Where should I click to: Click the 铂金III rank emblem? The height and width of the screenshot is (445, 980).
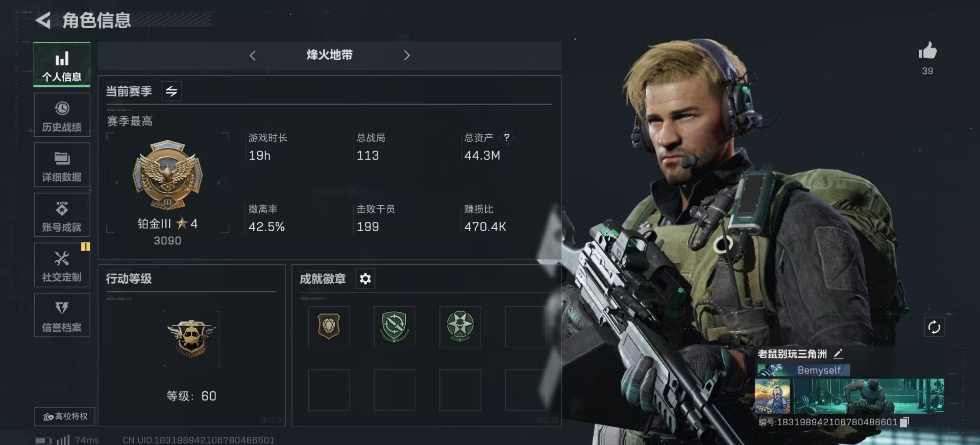pyautogui.click(x=167, y=176)
